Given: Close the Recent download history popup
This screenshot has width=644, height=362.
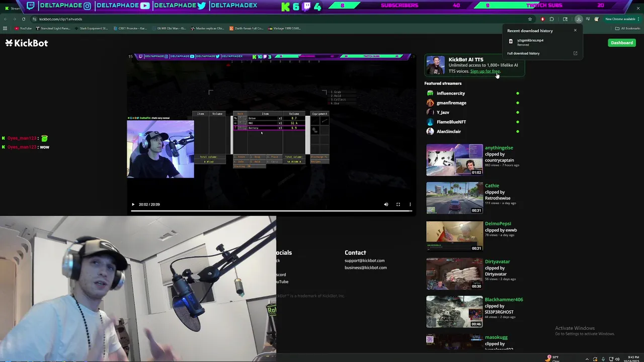Looking at the screenshot, I should pyautogui.click(x=575, y=30).
